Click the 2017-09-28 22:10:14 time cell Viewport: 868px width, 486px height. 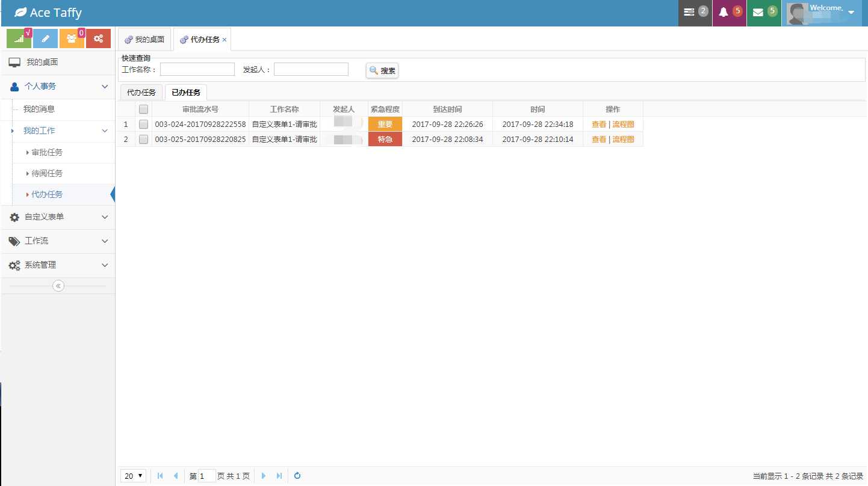click(538, 140)
